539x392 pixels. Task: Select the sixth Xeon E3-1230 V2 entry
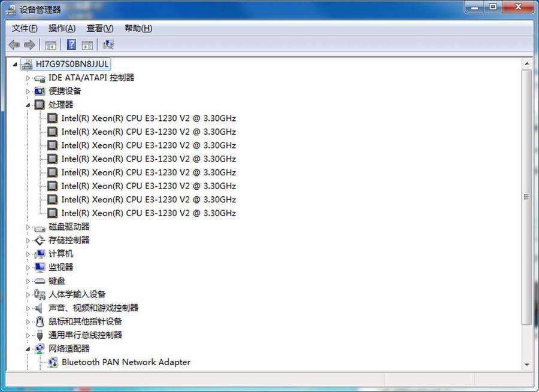click(149, 186)
